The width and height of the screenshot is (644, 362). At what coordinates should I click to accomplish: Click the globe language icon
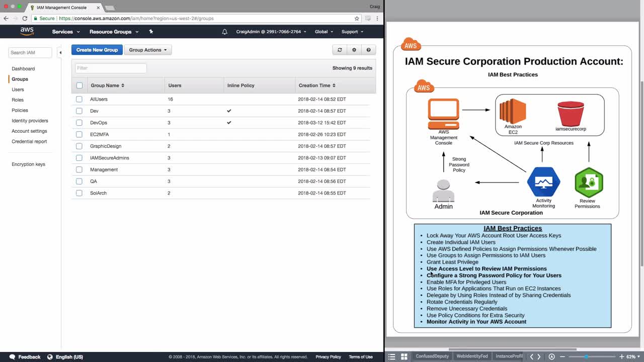coord(50,357)
